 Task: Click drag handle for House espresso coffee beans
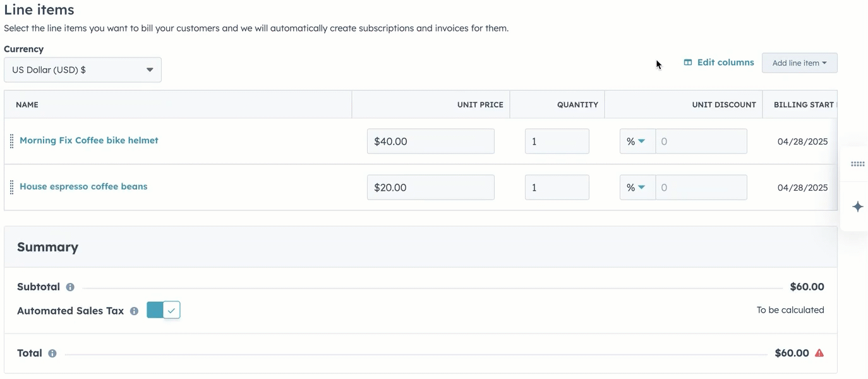click(11, 187)
